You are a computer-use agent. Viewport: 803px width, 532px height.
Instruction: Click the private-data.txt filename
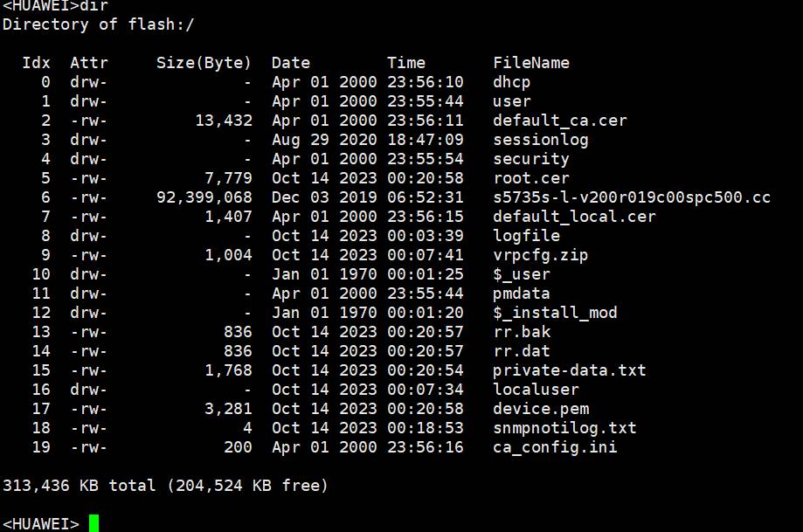(x=570, y=370)
